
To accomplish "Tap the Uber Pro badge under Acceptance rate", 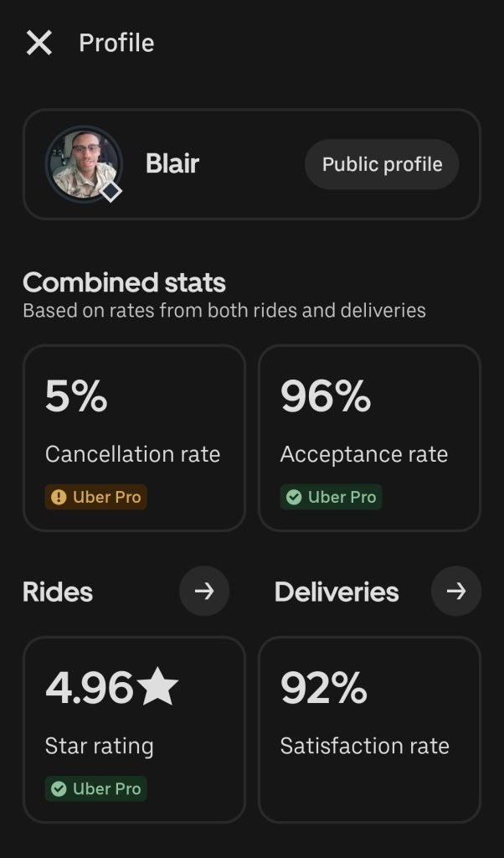I will tap(332, 497).
